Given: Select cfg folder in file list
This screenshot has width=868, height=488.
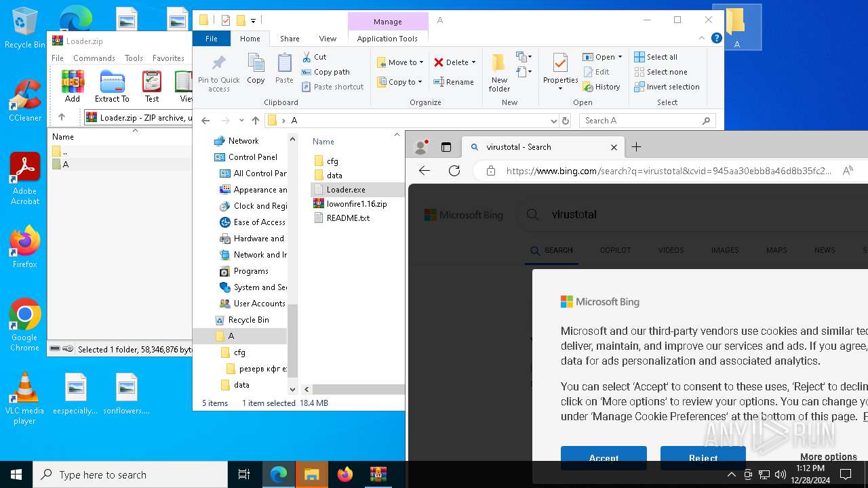Looking at the screenshot, I should [326, 161].
